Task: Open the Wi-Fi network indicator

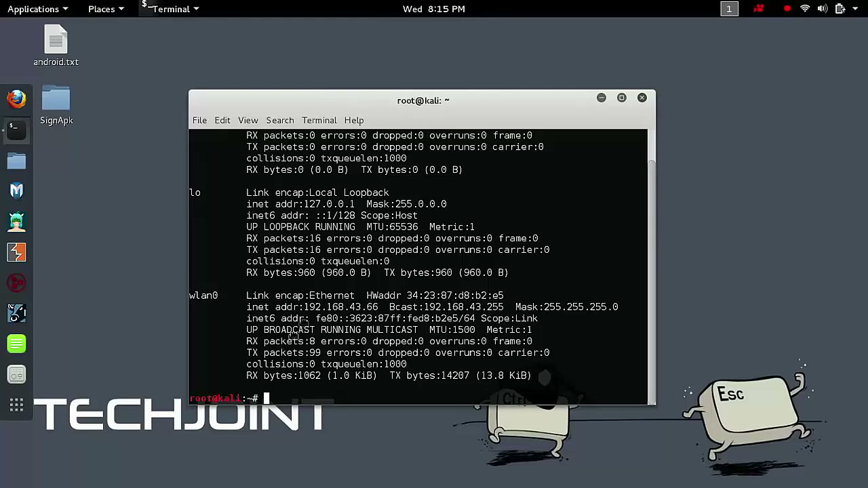Action: [805, 9]
